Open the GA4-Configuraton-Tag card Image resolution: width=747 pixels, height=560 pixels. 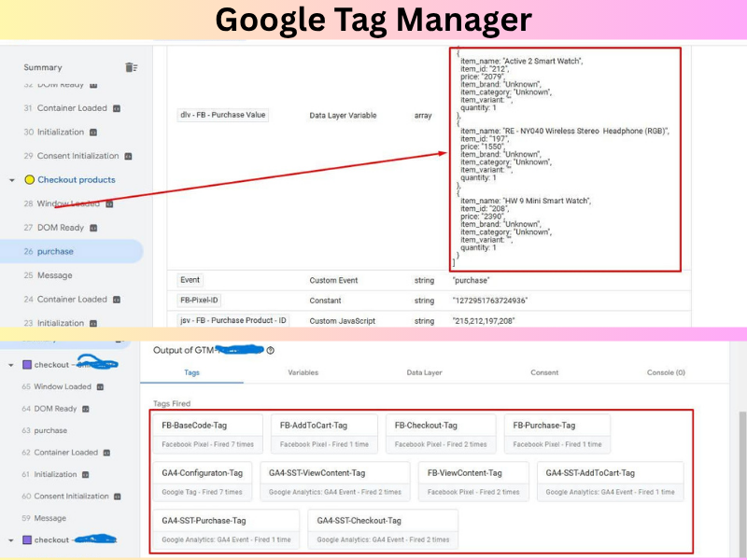[203, 482]
